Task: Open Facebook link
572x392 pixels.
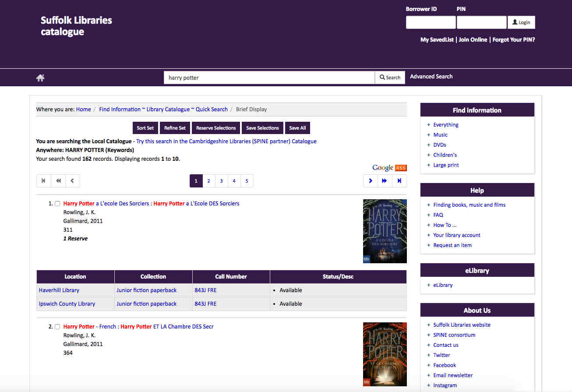Action: click(445, 365)
